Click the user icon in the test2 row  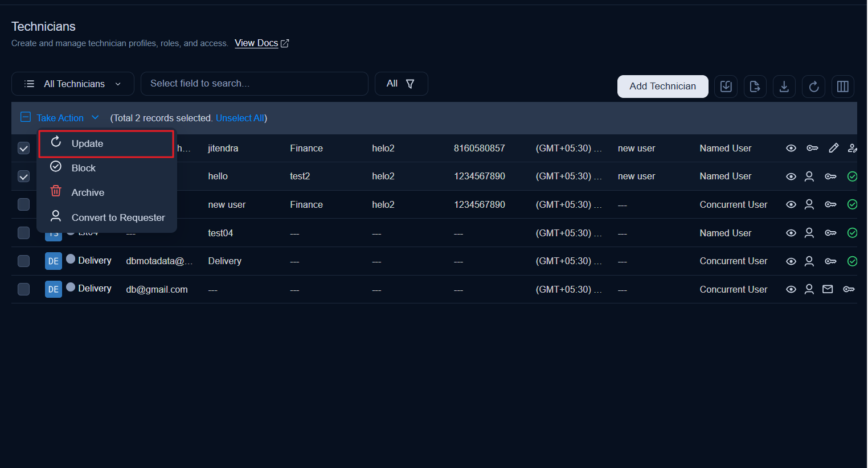pos(809,176)
